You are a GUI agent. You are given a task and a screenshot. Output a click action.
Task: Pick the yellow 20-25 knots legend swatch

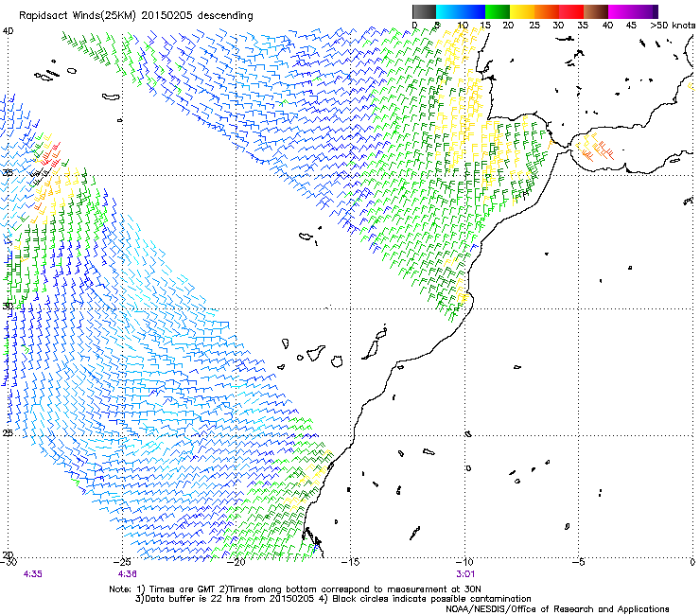pos(522,11)
